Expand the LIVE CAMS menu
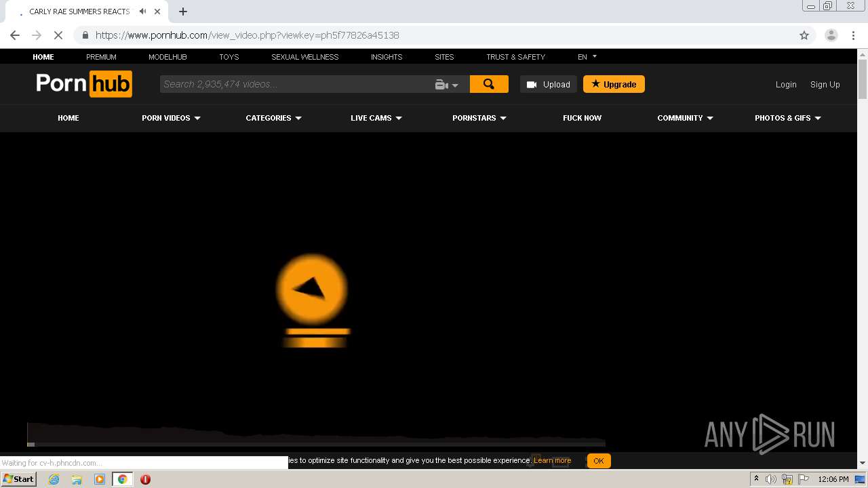Viewport: 868px width, 488px height. tap(376, 118)
